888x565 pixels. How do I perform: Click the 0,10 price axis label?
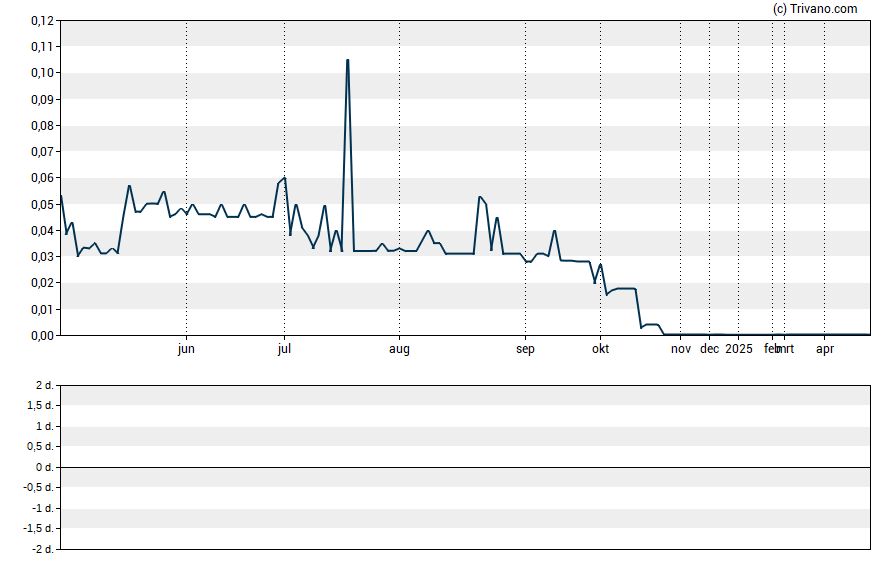coord(42,73)
